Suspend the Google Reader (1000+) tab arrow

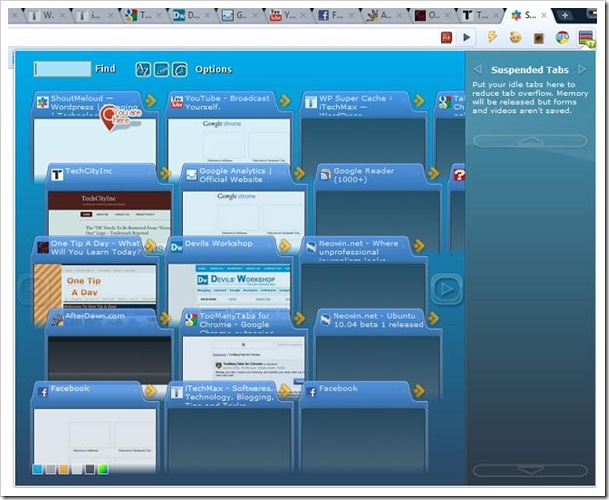point(433,173)
